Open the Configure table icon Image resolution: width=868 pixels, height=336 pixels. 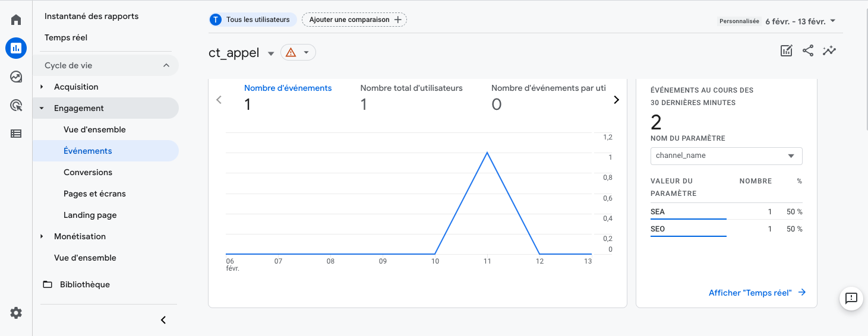pos(16,134)
